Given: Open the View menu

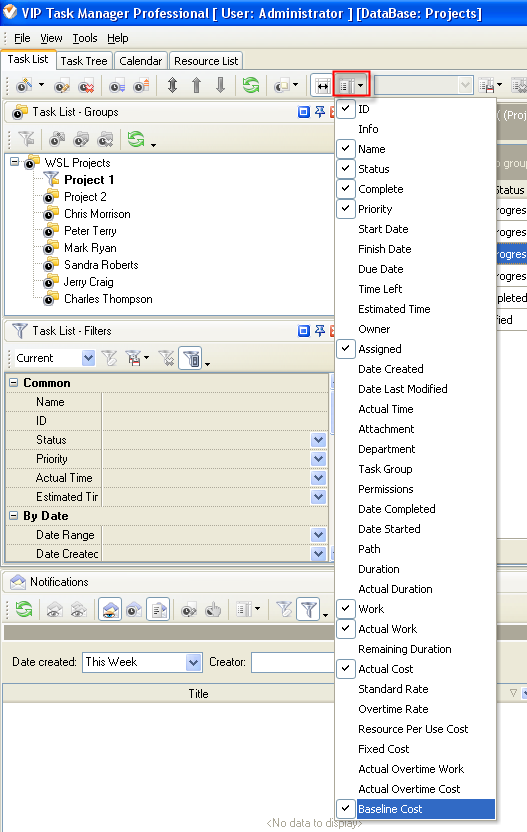Looking at the screenshot, I should point(51,38).
